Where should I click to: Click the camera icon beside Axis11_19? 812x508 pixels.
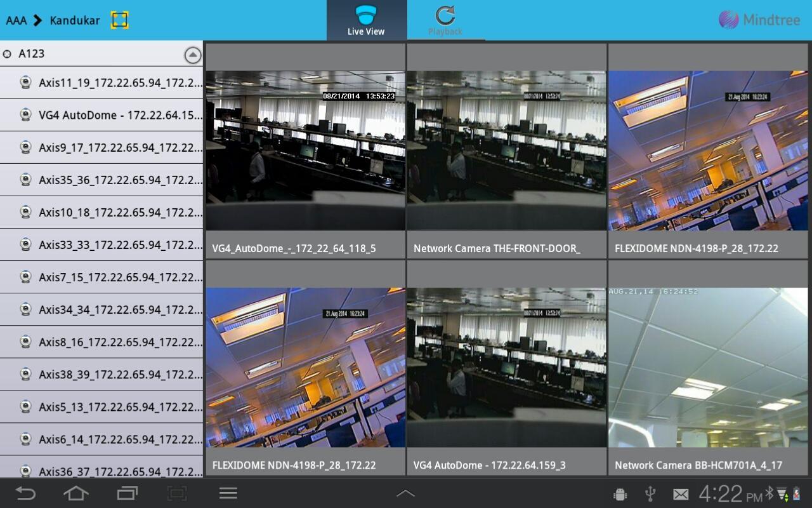point(25,83)
